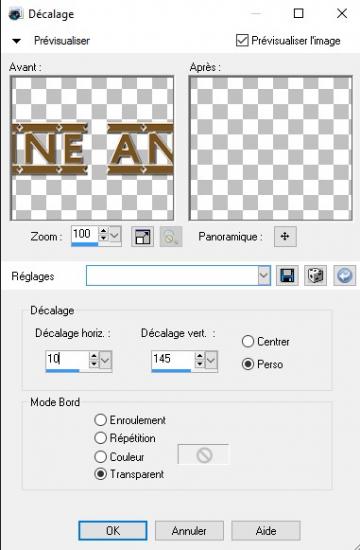Click the disabled color picker box
The height and width of the screenshot is (550, 360).
pos(204,455)
